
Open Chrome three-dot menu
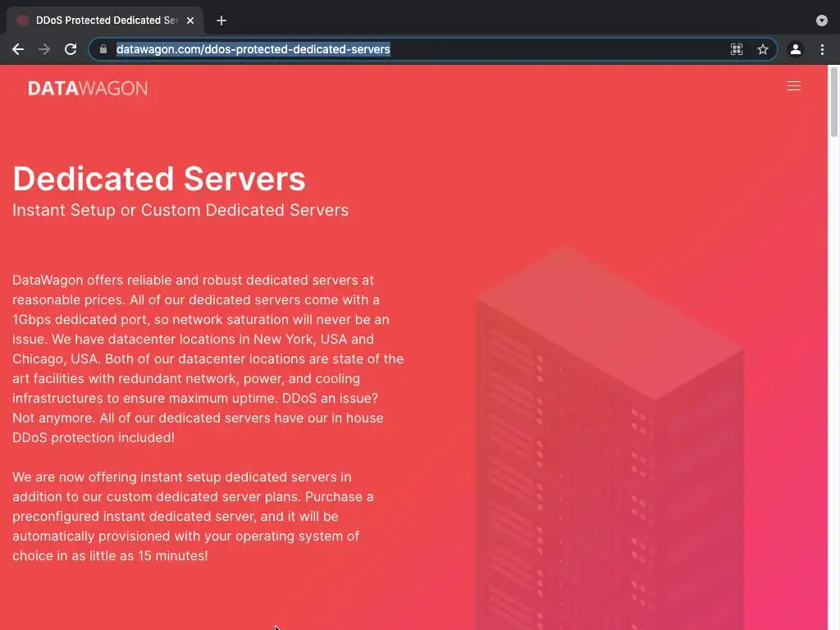coord(822,49)
